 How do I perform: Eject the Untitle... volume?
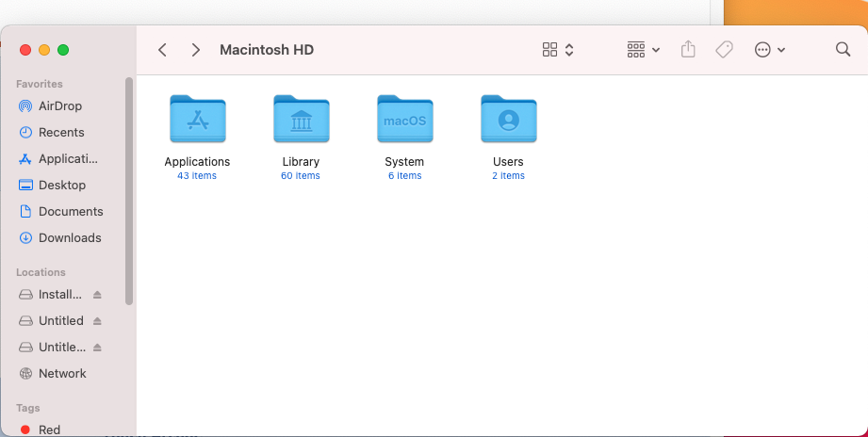click(97, 348)
